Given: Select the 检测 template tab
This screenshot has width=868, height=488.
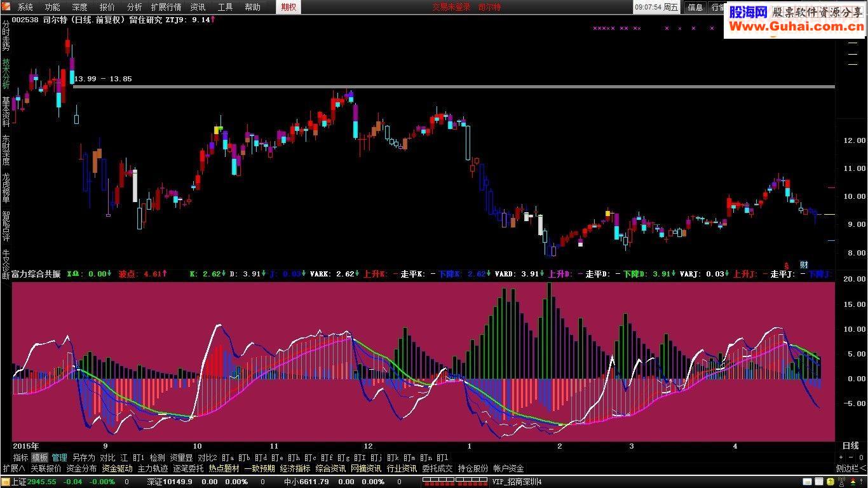Looking at the screenshot, I should point(157,457).
